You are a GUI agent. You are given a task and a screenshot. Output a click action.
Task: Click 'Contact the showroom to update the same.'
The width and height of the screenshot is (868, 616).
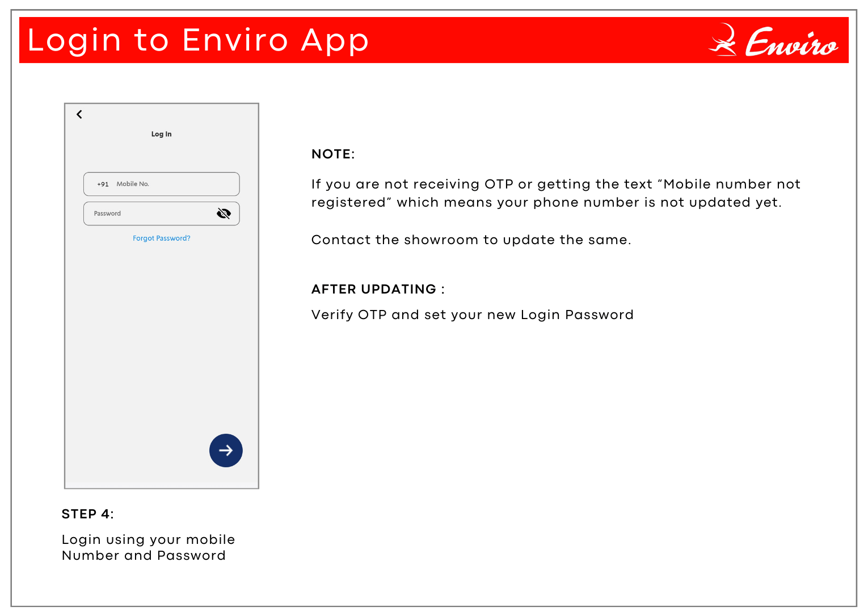471,240
